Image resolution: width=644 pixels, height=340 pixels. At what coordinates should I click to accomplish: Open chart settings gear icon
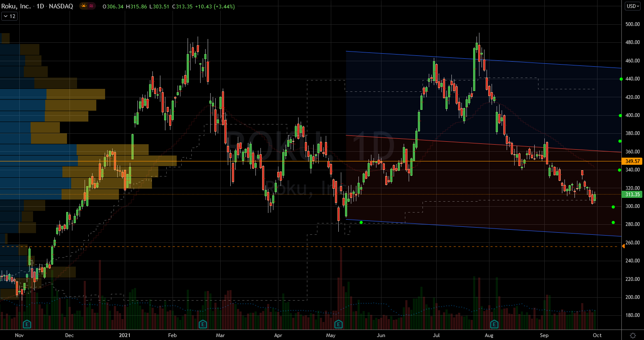coord(633,335)
